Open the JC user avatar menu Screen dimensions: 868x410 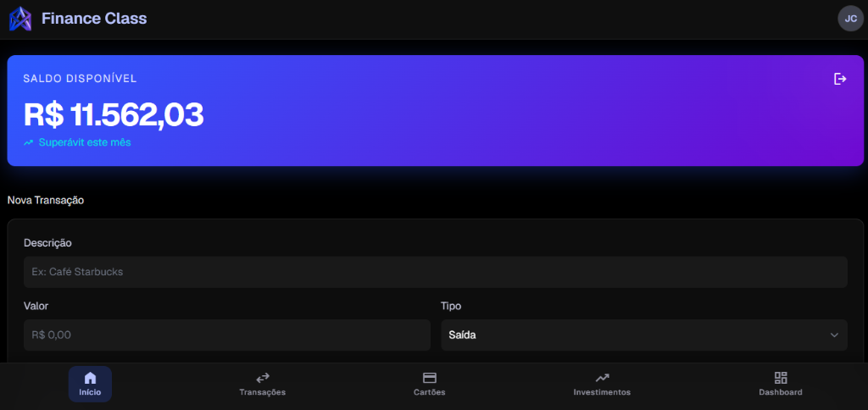850,19
